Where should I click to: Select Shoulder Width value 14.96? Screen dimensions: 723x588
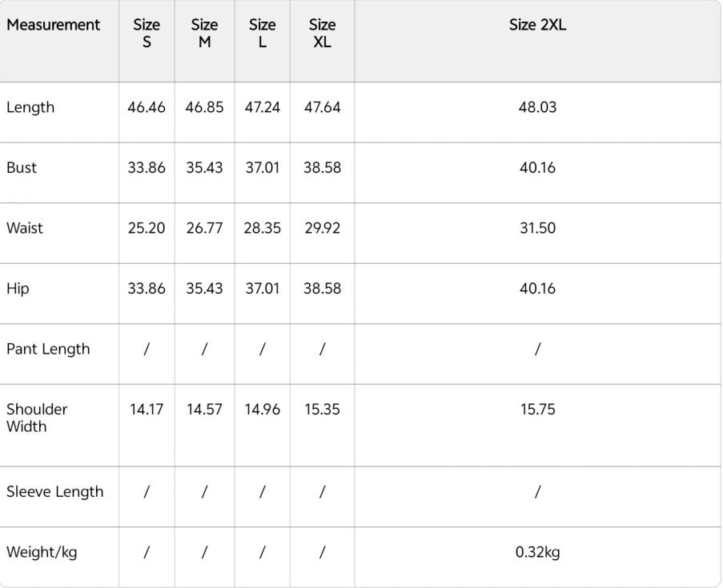pyautogui.click(x=262, y=410)
